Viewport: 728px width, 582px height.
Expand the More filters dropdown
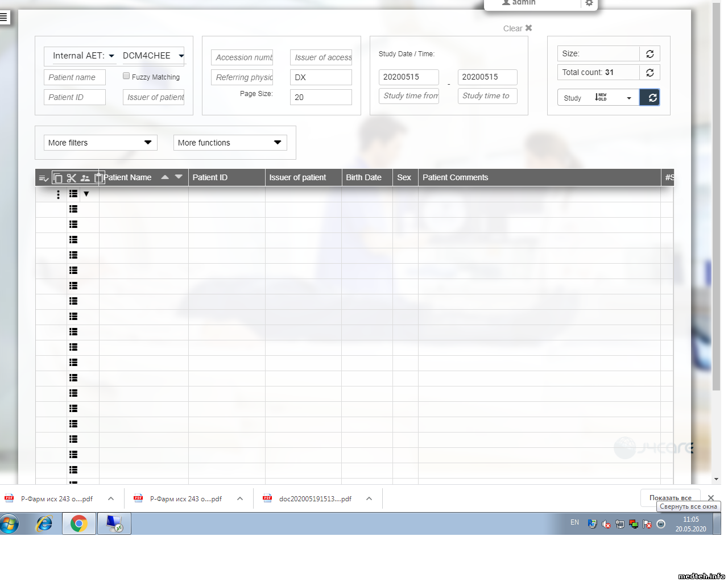100,143
